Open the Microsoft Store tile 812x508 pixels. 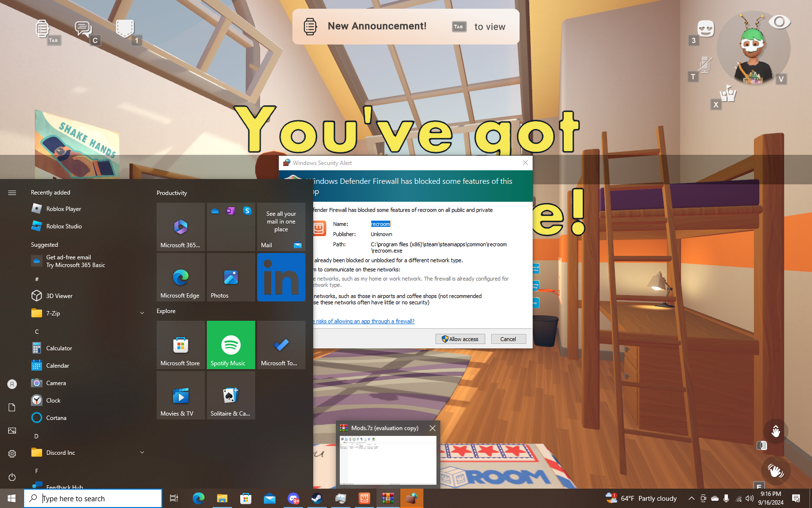click(181, 345)
